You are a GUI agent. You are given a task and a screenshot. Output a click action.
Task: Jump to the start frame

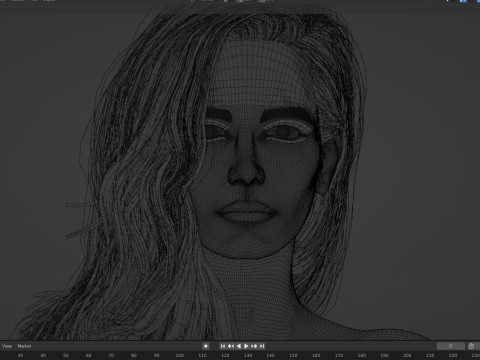coord(223,346)
